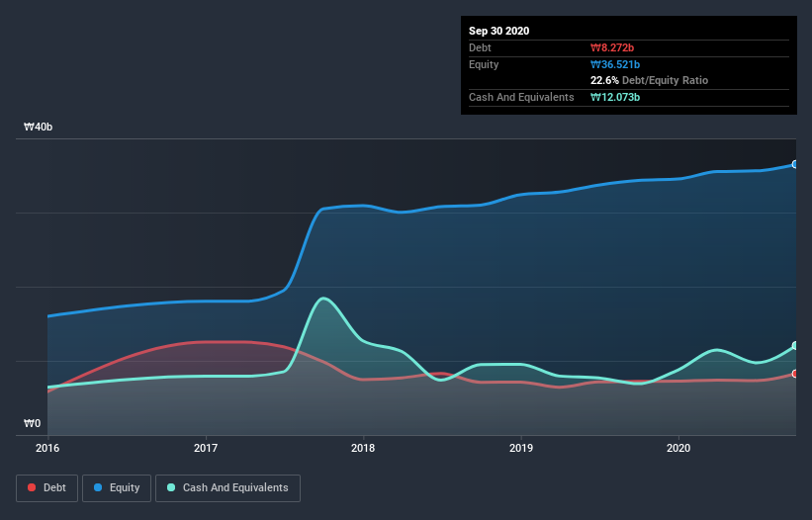
Task: Select the 2020 axis label
Action: point(678,448)
